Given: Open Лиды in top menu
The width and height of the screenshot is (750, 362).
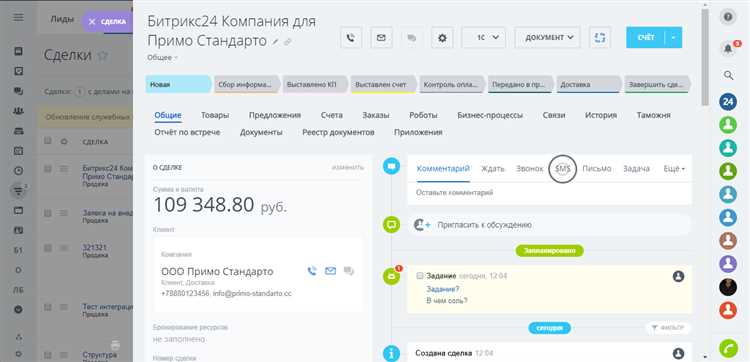Looking at the screenshot, I should pos(62,20).
